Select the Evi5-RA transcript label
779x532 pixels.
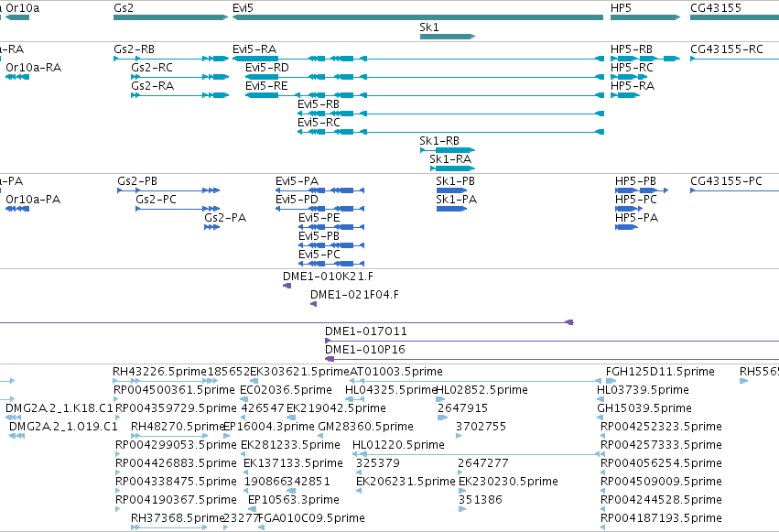254,49
